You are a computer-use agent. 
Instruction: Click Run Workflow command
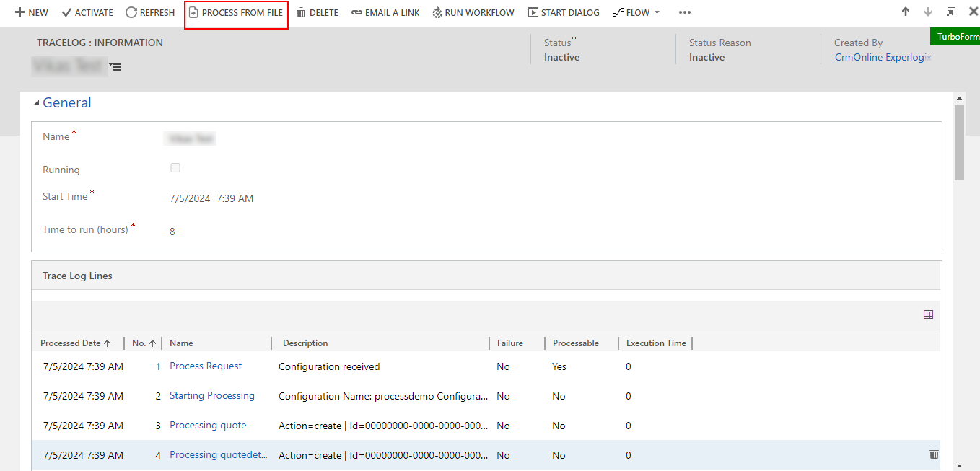[473, 12]
